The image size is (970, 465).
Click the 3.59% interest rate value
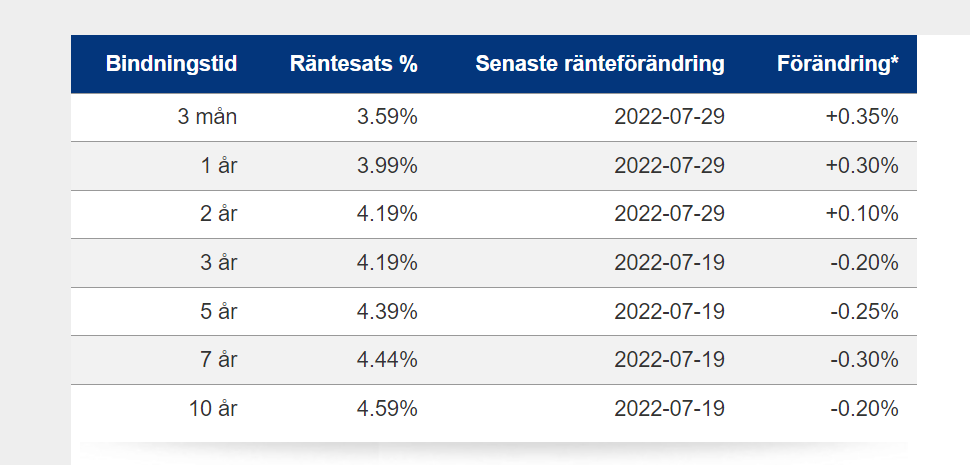tap(387, 116)
